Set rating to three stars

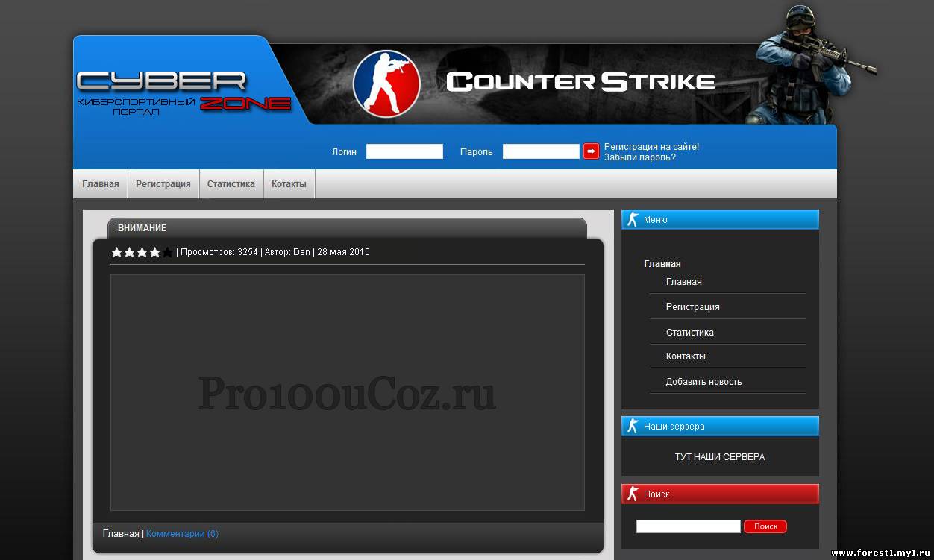pos(142,252)
